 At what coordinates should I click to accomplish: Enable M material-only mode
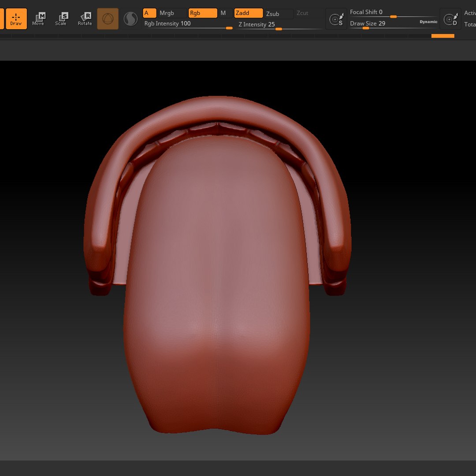(x=226, y=13)
